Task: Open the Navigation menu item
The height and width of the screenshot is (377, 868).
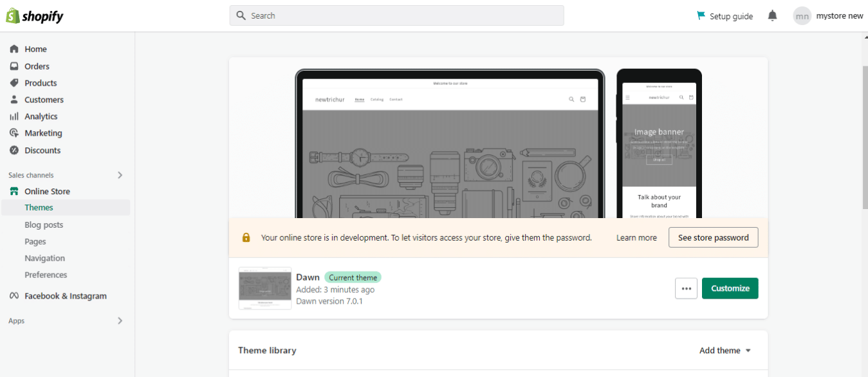Action: pos(44,258)
